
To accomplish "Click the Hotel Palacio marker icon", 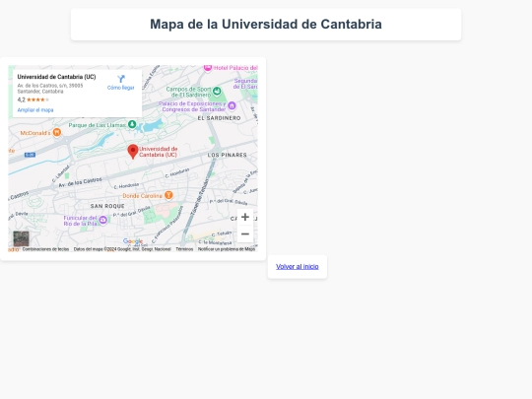I will (208, 68).
